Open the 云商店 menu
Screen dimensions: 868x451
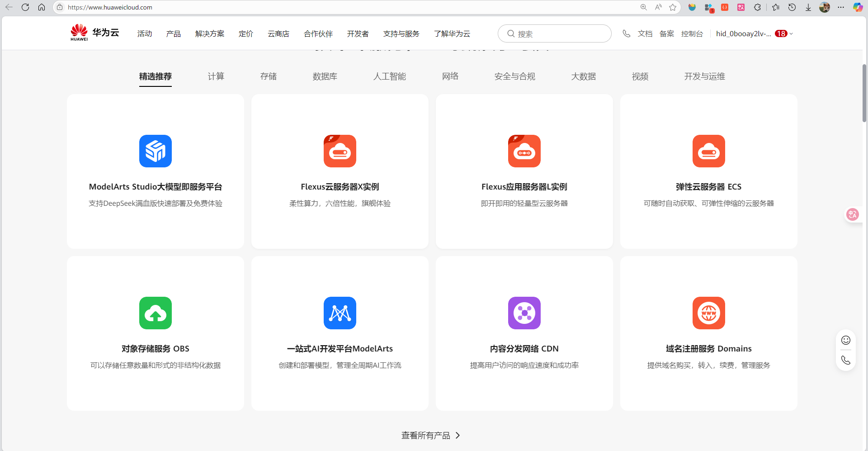pyautogui.click(x=278, y=33)
